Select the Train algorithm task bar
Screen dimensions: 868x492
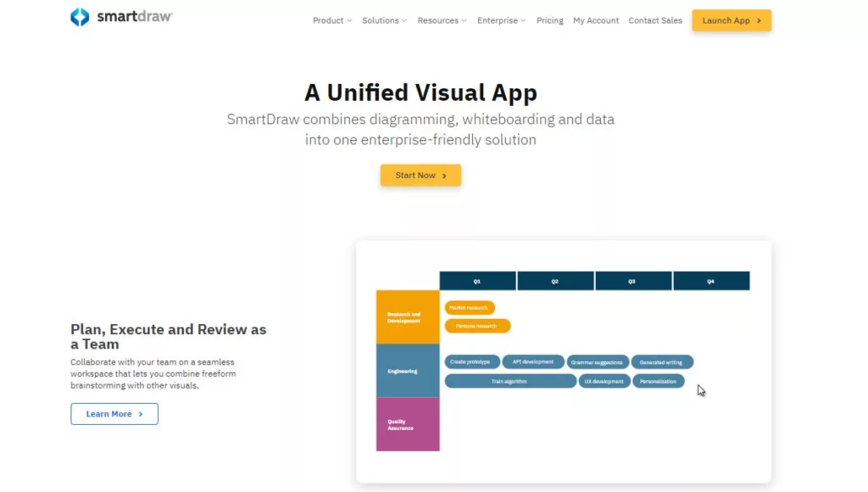pos(510,381)
